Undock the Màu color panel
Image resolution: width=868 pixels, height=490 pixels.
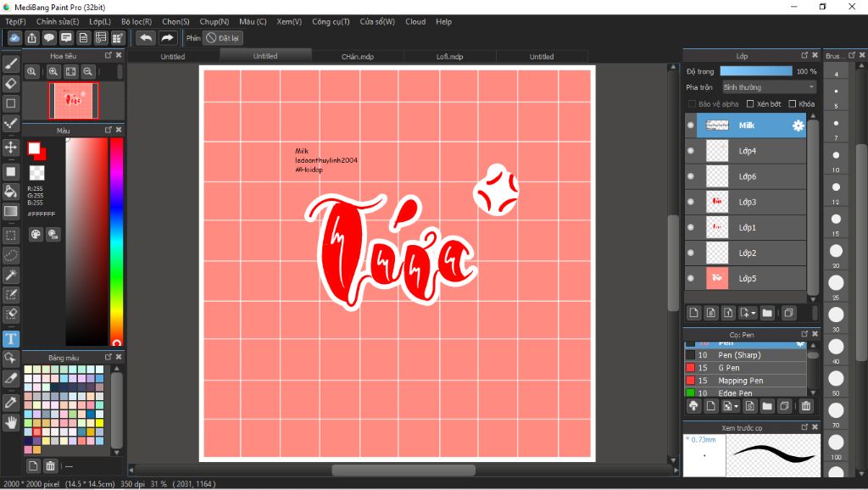point(108,130)
